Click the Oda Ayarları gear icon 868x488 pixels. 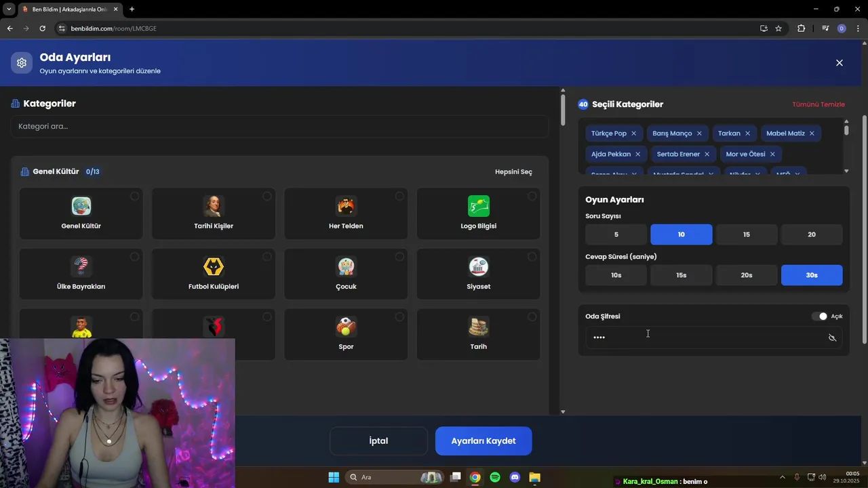22,63
